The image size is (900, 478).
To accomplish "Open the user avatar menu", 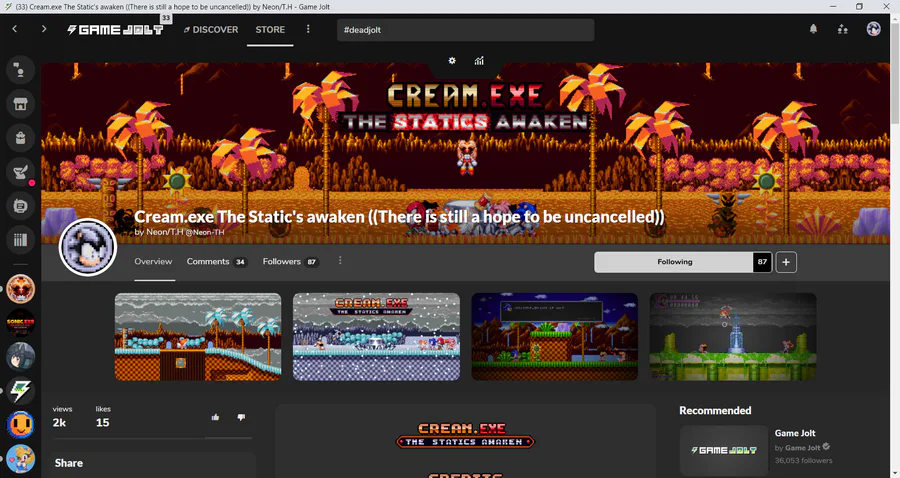I will pos(874,29).
